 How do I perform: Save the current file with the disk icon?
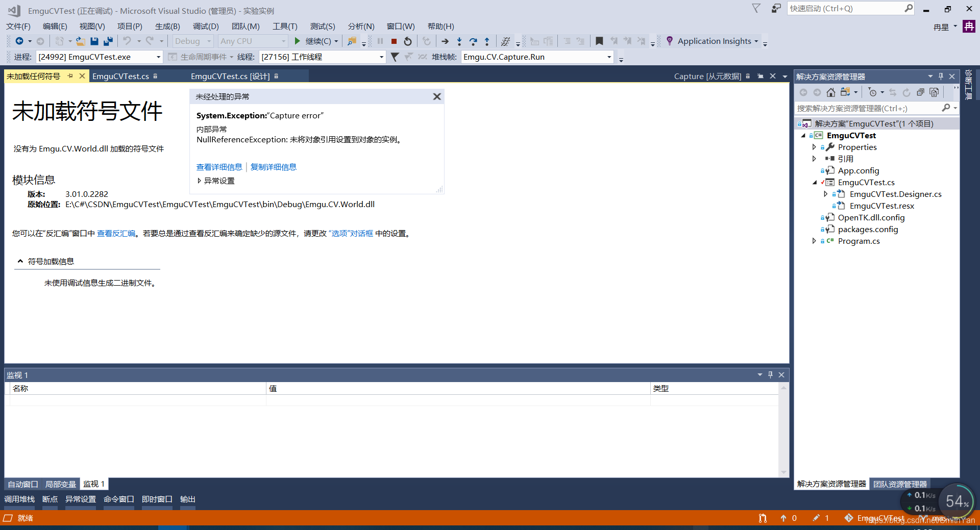94,41
